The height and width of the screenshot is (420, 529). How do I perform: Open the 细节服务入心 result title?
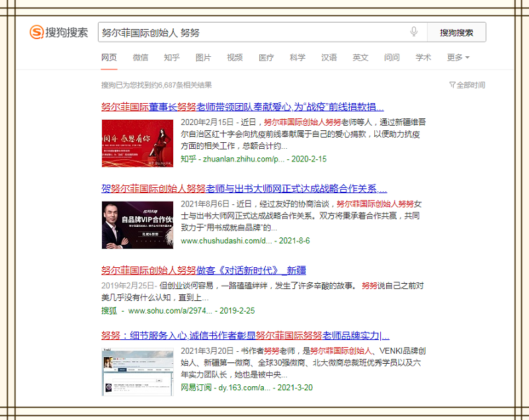pyautogui.click(x=245, y=335)
